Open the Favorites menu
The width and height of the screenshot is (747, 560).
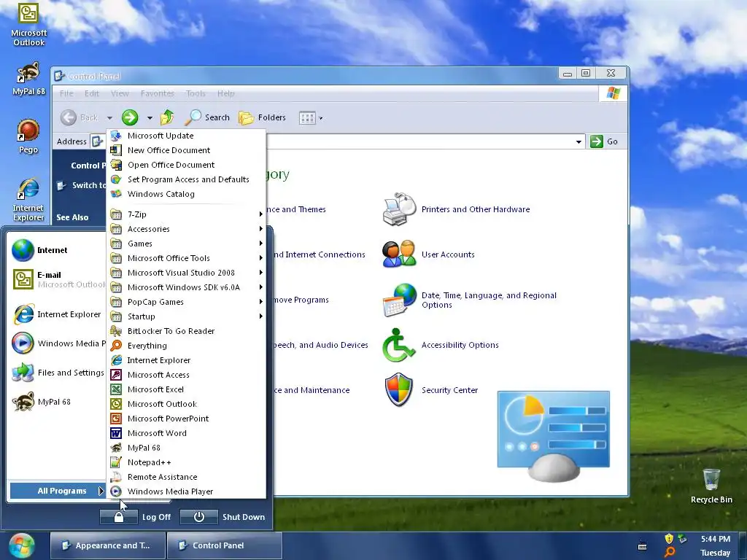pos(158,94)
